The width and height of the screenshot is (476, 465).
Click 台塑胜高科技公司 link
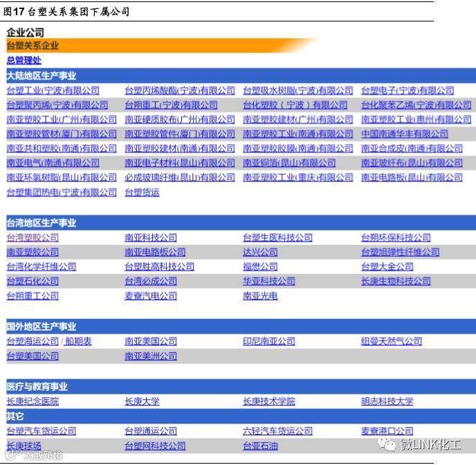[159, 267]
